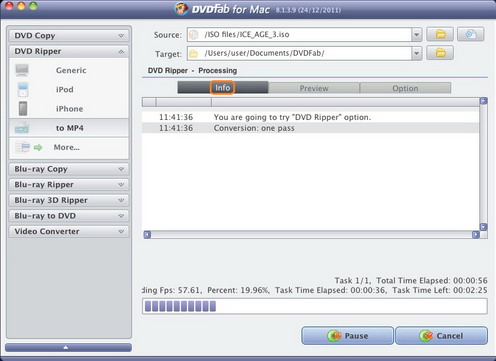The image size is (496, 361).
Task: Cancel the conversion process
Action: [x=441, y=335]
